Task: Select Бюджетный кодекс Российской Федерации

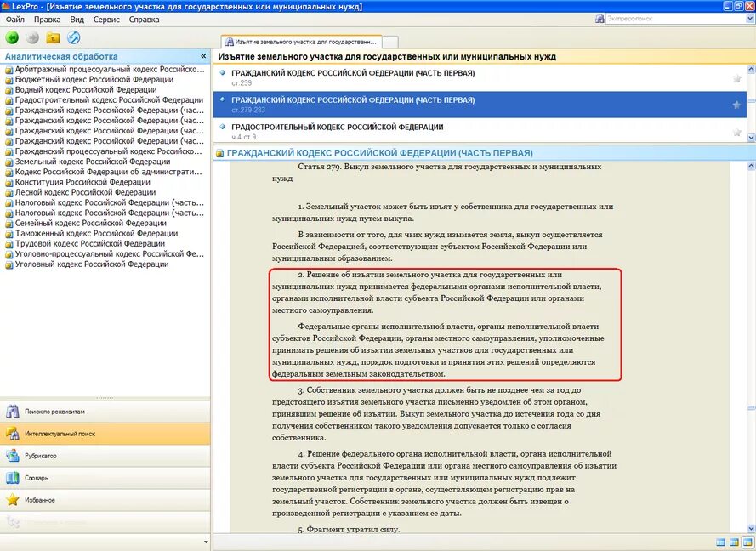Action: (x=89, y=80)
